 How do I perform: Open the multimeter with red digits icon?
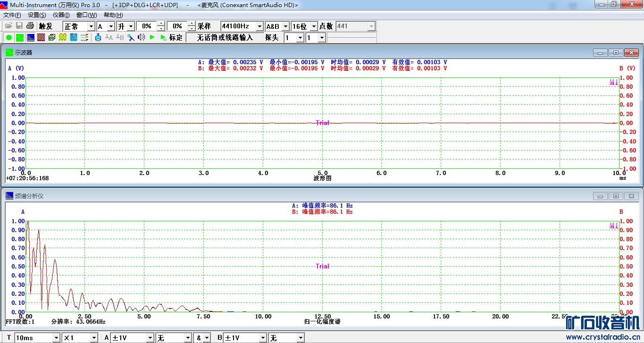point(41,37)
